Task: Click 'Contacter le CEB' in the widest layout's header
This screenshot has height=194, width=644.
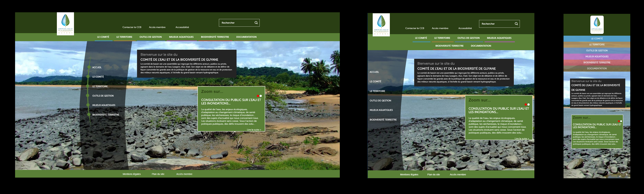Action: 132,27
